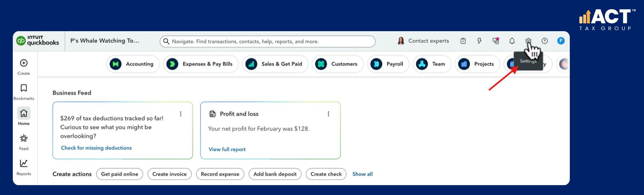Open the Payroll menu pill
644x195 pixels.
[x=388, y=64]
